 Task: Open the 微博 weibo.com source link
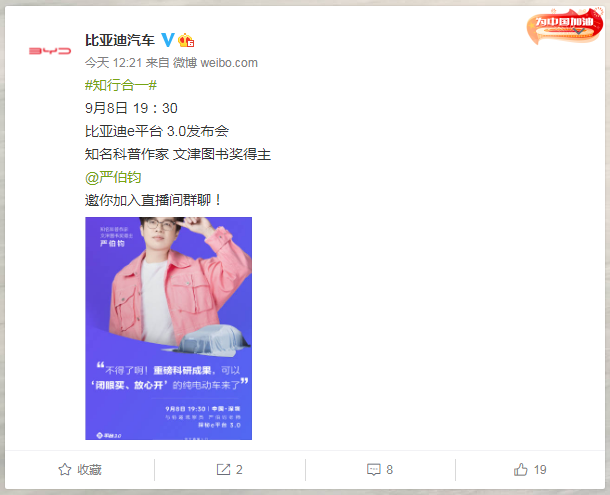coord(215,63)
